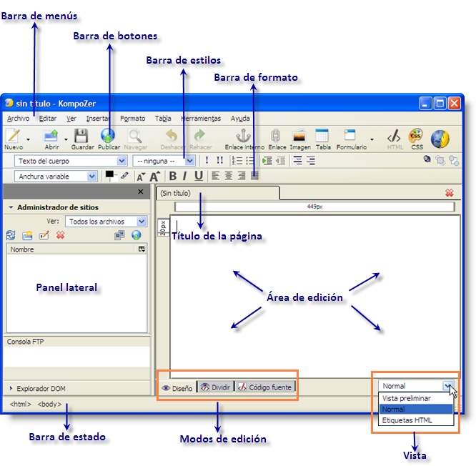Click the publish globe icon in site manager
This screenshot has width=476, height=466.
tap(137, 235)
